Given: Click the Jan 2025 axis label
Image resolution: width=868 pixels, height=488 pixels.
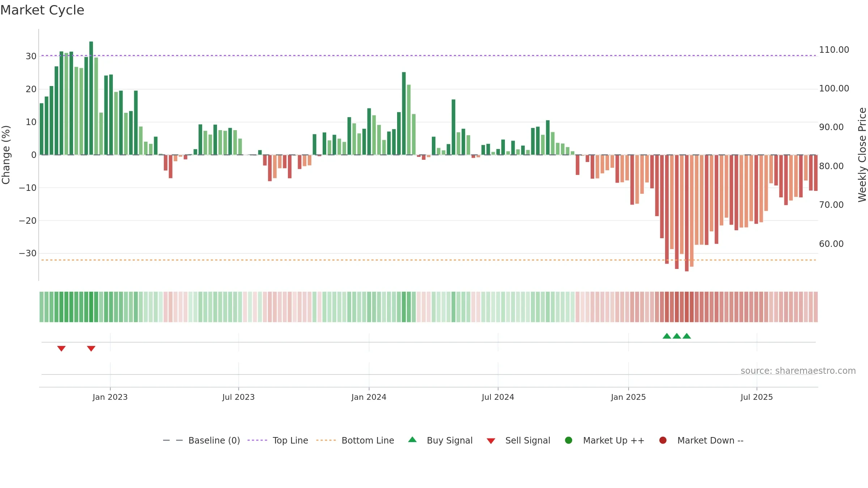Looking at the screenshot, I should pyautogui.click(x=628, y=397).
